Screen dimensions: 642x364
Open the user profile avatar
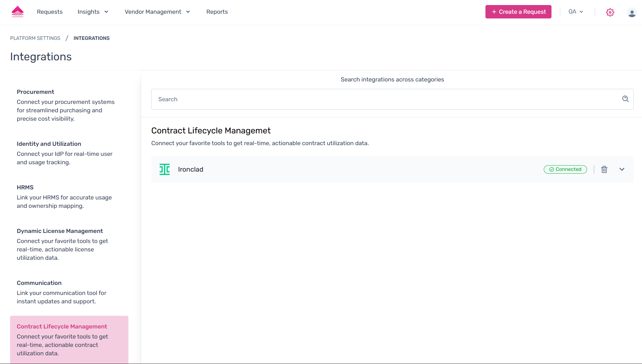pos(632,13)
